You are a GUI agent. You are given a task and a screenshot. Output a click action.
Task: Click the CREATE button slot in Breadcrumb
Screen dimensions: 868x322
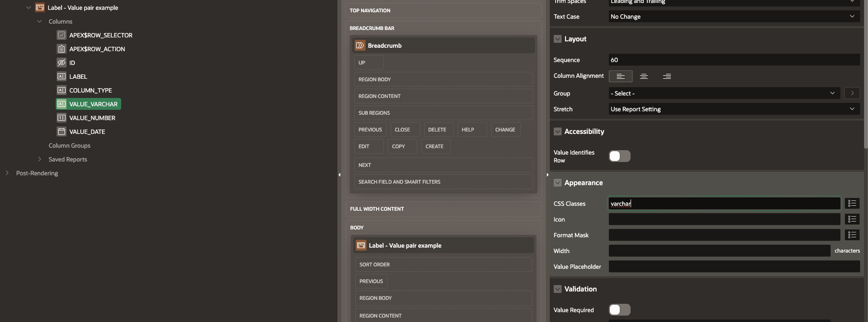(435, 146)
